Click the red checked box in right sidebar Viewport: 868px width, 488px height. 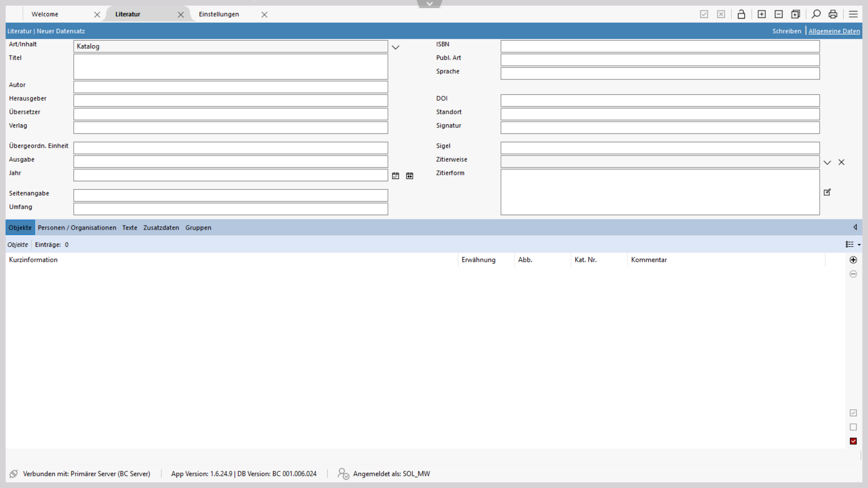pos(853,441)
